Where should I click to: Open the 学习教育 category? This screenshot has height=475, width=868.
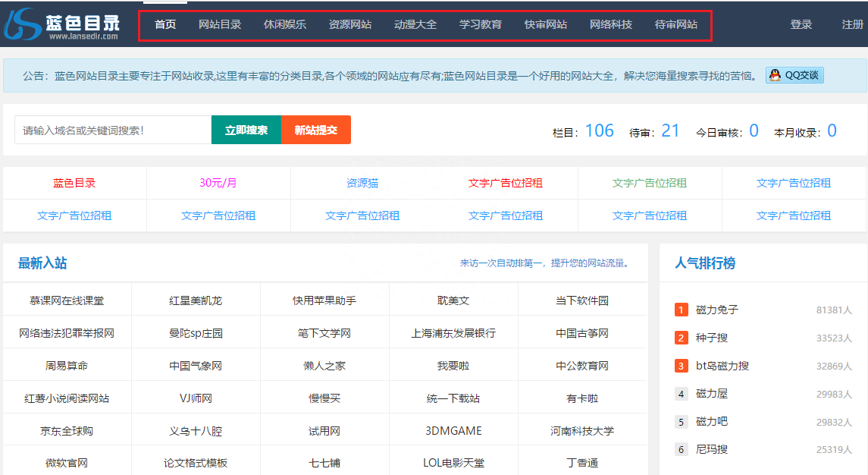pyautogui.click(x=481, y=24)
